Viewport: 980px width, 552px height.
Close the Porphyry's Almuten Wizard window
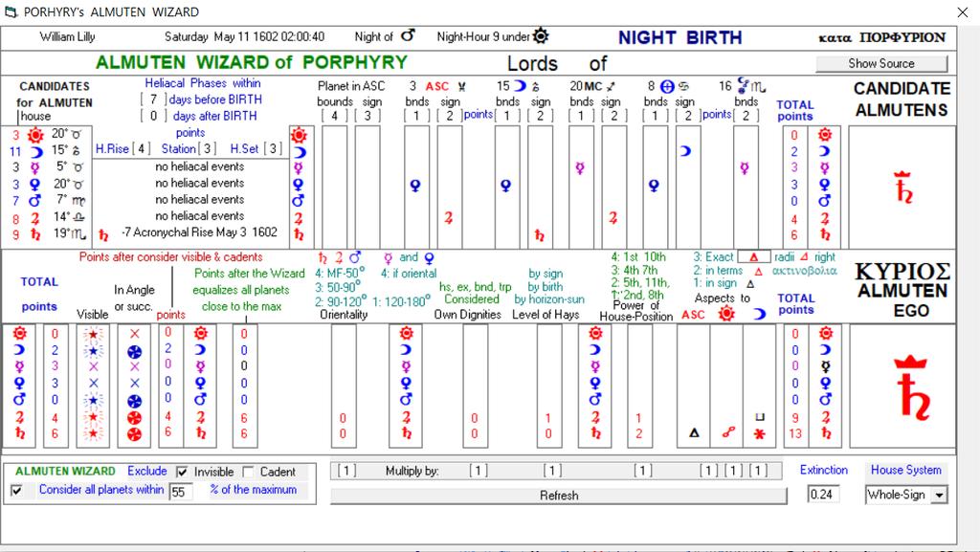click(x=963, y=12)
